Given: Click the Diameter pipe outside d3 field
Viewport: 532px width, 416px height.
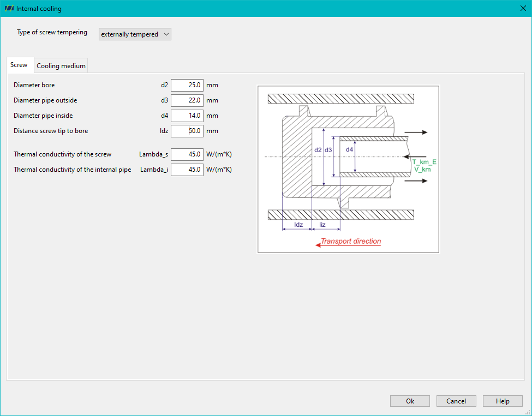Looking at the screenshot, I should tap(187, 100).
